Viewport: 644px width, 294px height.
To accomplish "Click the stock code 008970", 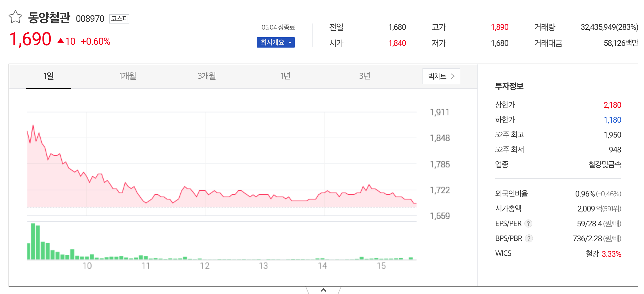I will pyautogui.click(x=90, y=19).
